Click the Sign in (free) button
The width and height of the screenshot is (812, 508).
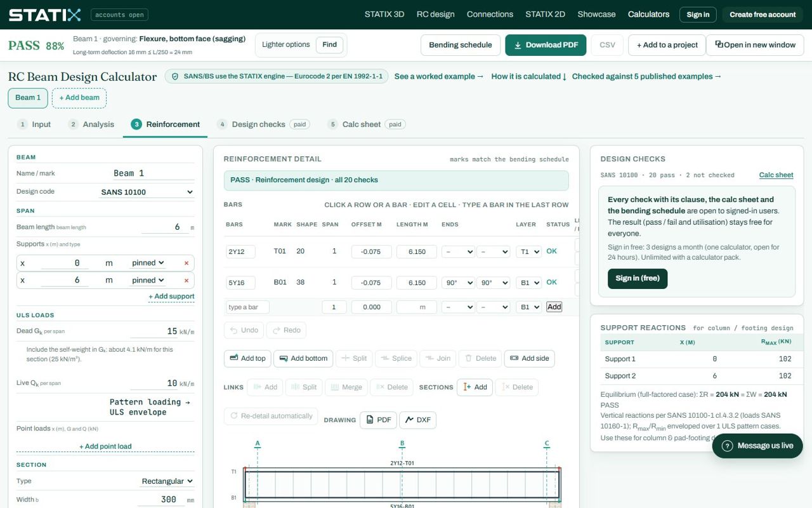[638, 278]
